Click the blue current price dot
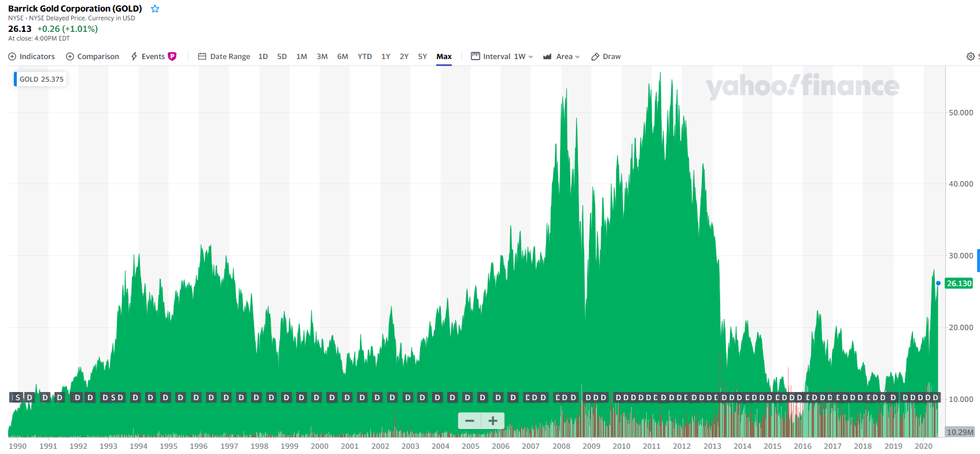This screenshot has height=454, width=980. click(x=938, y=283)
